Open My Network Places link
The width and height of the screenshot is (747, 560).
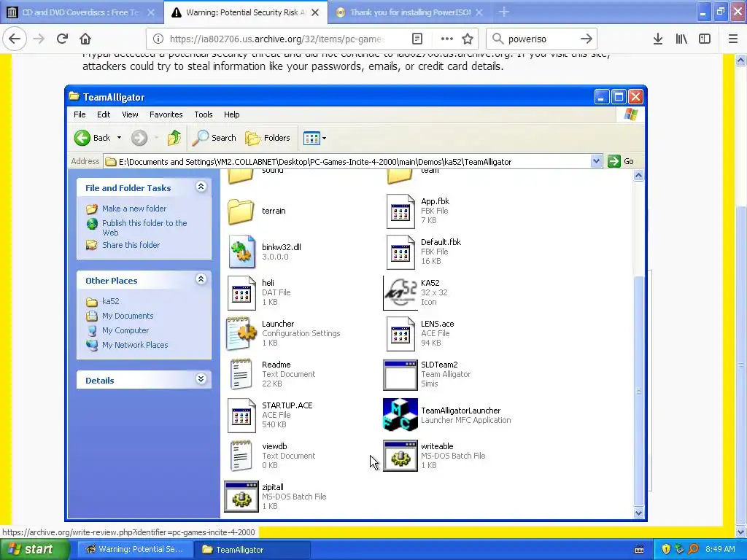(x=135, y=345)
